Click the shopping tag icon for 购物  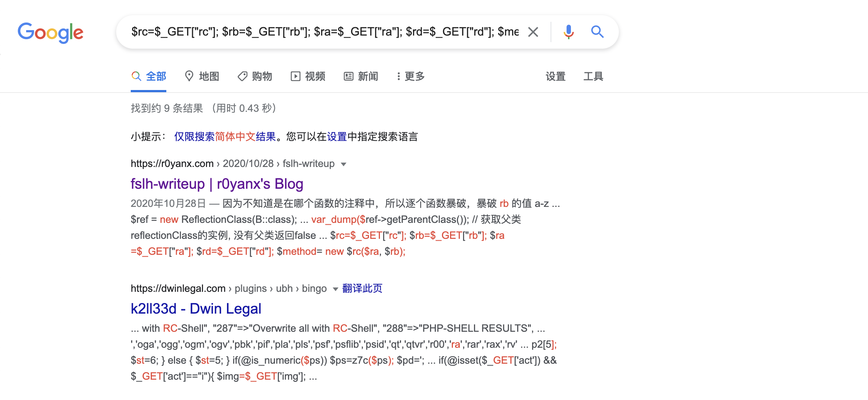point(242,76)
